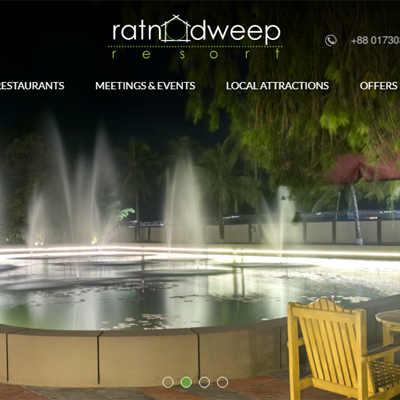Click the telephone handset icon
This screenshot has width=400, height=400.
click(331, 41)
